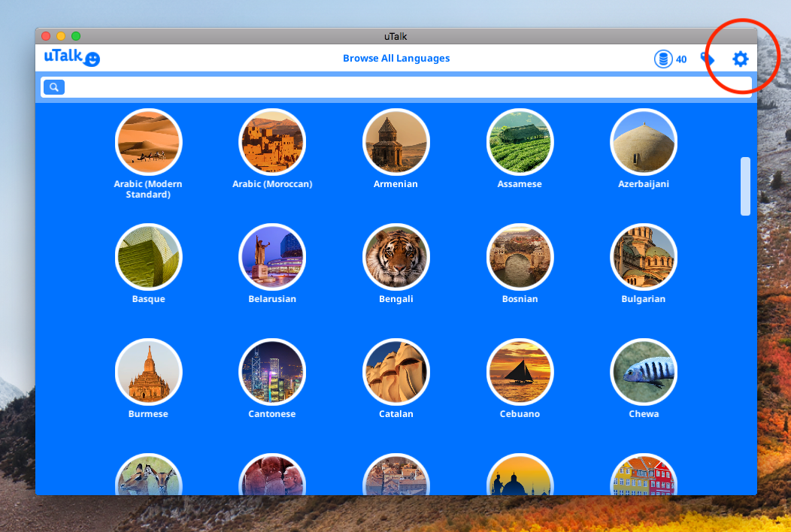Click the price tag icon
The width and height of the screenshot is (791, 532).
coord(708,59)
